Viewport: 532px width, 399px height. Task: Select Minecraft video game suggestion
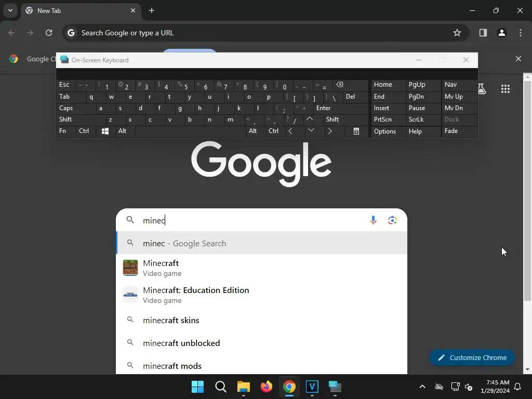pyautogui.click(x=261, y=268)
